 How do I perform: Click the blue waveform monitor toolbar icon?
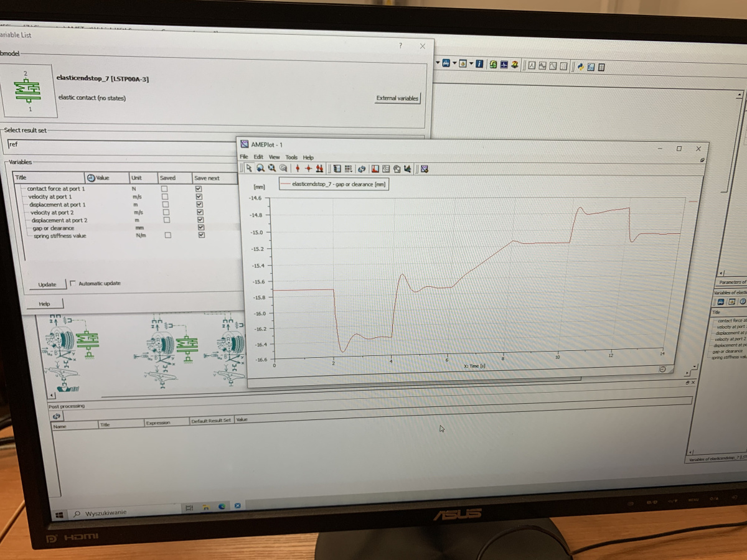tap(504, 65)
